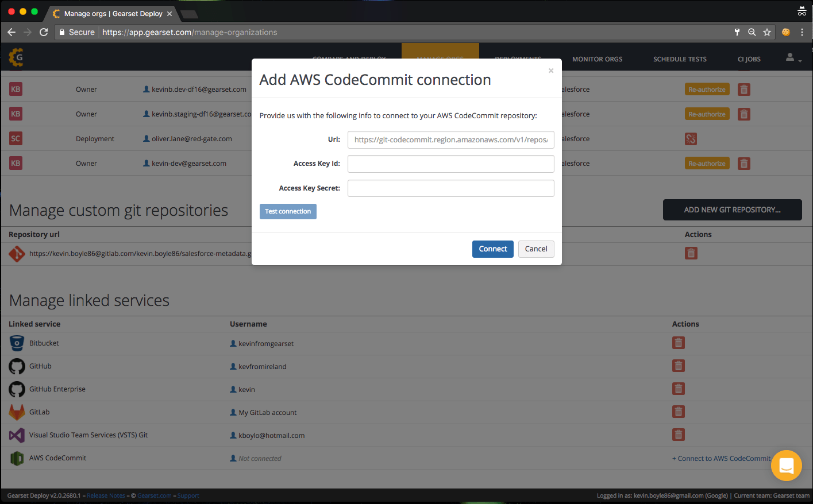The image size is (813, 504).
Task: Focus the Access Key Secret field
Action: click(451, 188)
